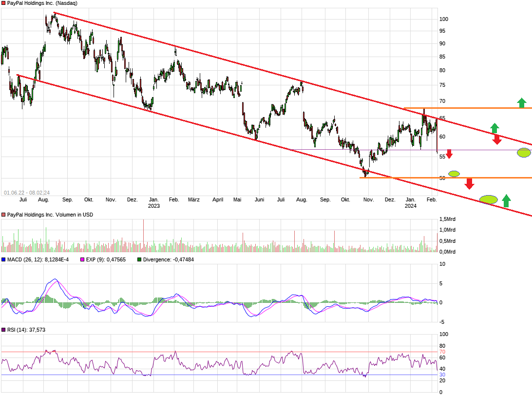Click the purple RSI (14) legend square
Screen dimensions: 532x397
(x=3, y=330)
